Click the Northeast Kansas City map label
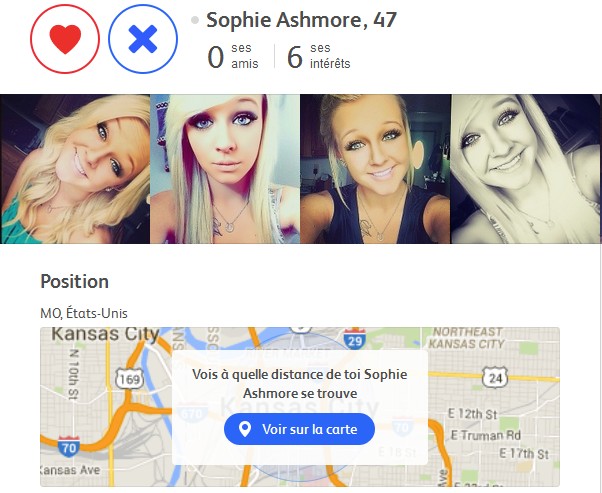Viewport: 602px width, 493px height. pos(466,337)
